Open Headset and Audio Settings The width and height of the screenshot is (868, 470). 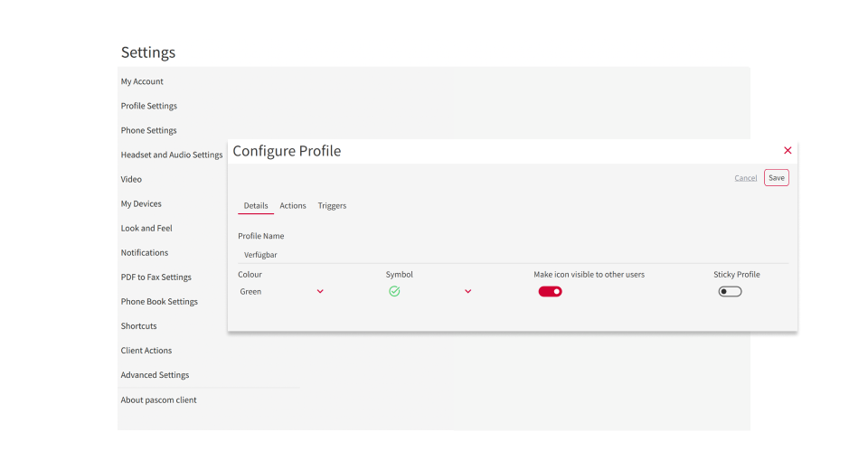(172, 155)
